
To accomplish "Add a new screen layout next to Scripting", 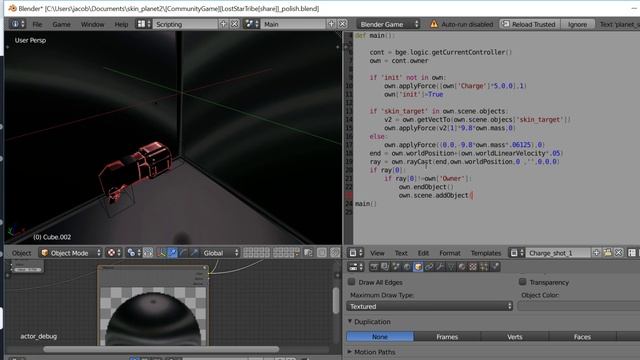I will [x=223, y=24].
